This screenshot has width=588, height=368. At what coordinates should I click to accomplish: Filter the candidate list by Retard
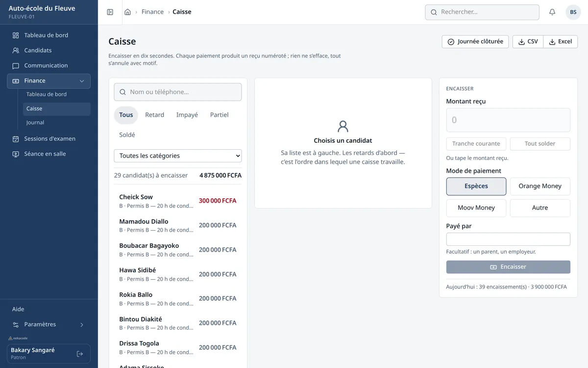click(155, 115)
